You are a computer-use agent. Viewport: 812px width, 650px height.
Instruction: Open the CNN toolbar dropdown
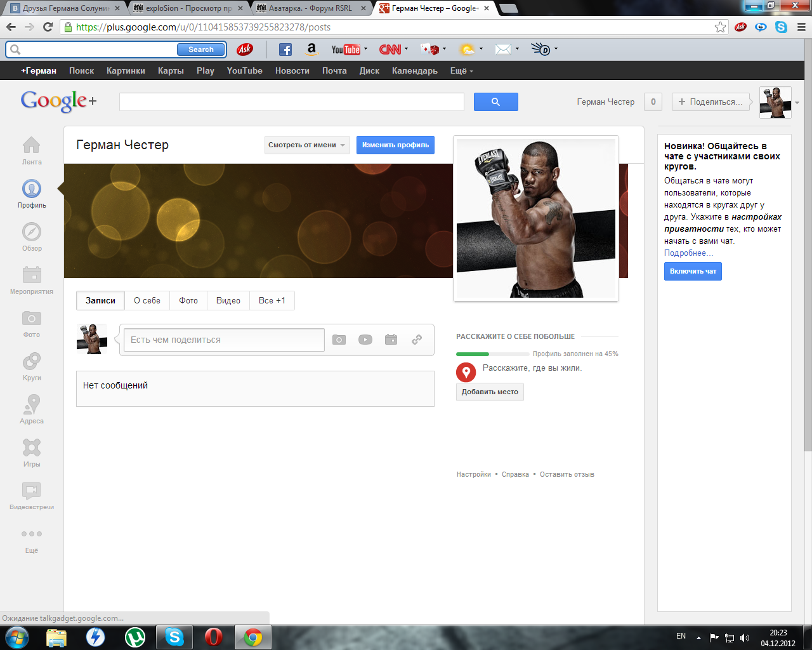point(406,49)
